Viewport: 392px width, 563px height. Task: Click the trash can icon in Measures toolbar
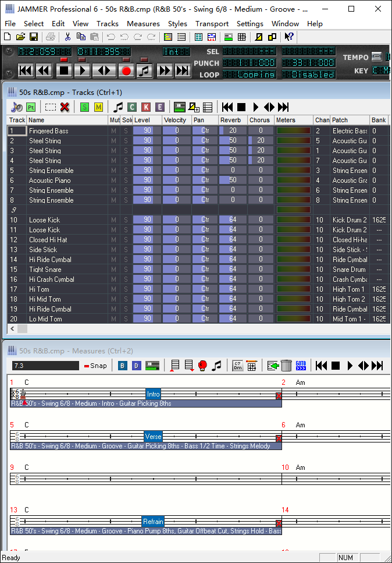coord(286,366)
